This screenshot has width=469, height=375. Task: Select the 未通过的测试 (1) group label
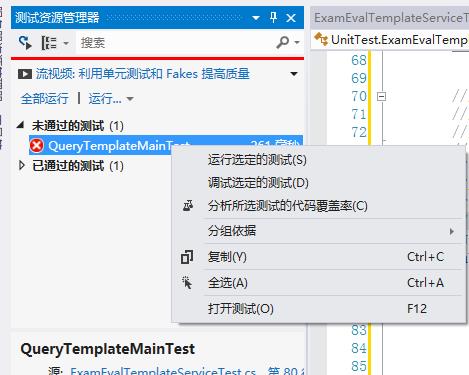pyautogui.click(x=78, y=126)
